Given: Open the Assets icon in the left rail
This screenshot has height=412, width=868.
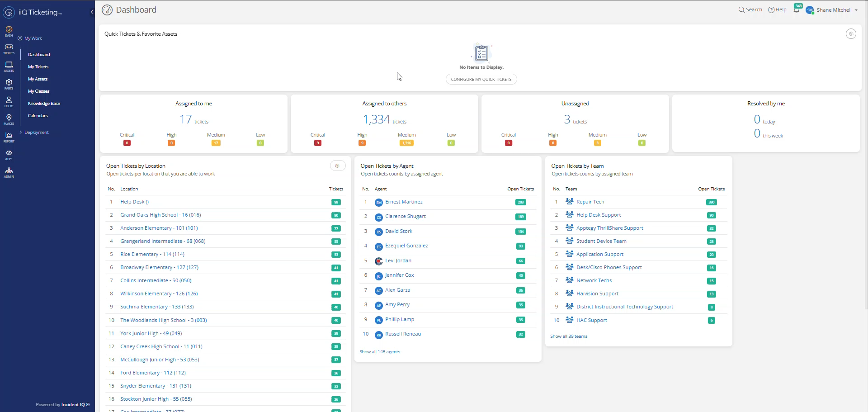Looking at the screenshot, I should point(9,66).
